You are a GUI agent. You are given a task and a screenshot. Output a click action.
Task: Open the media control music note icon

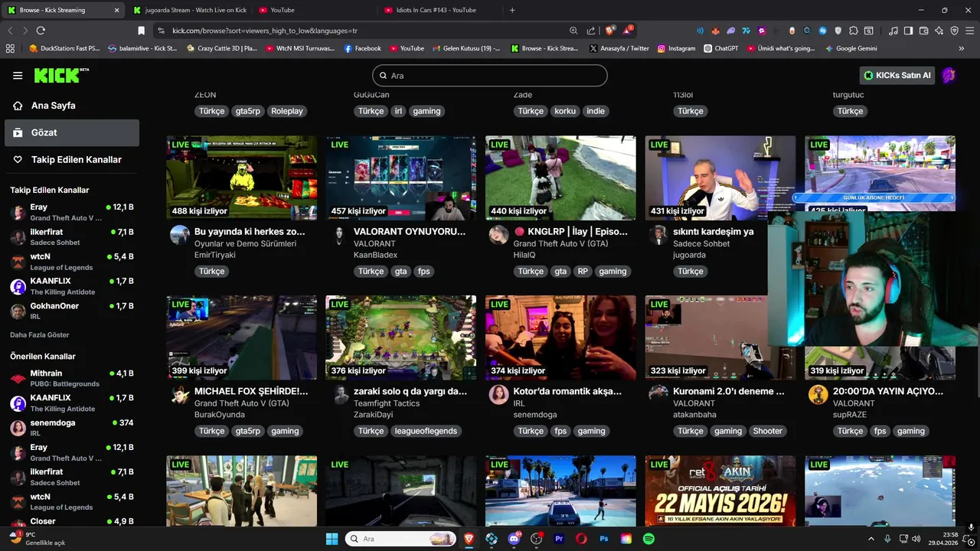click(x=893, y=31)
